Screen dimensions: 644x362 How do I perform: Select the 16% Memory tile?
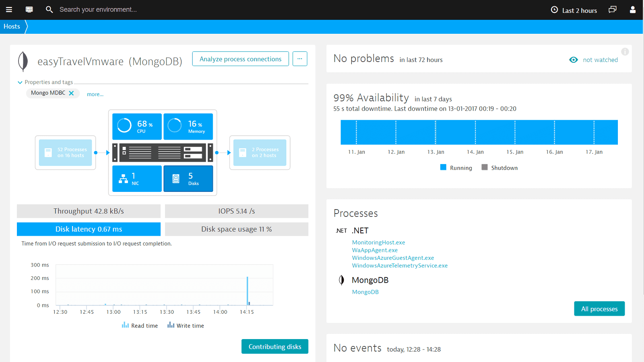(188, 126)
